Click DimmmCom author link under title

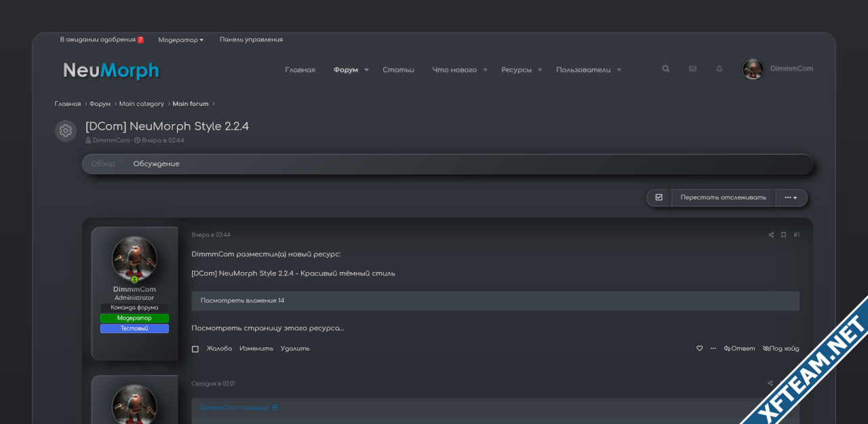coord(111,140)
